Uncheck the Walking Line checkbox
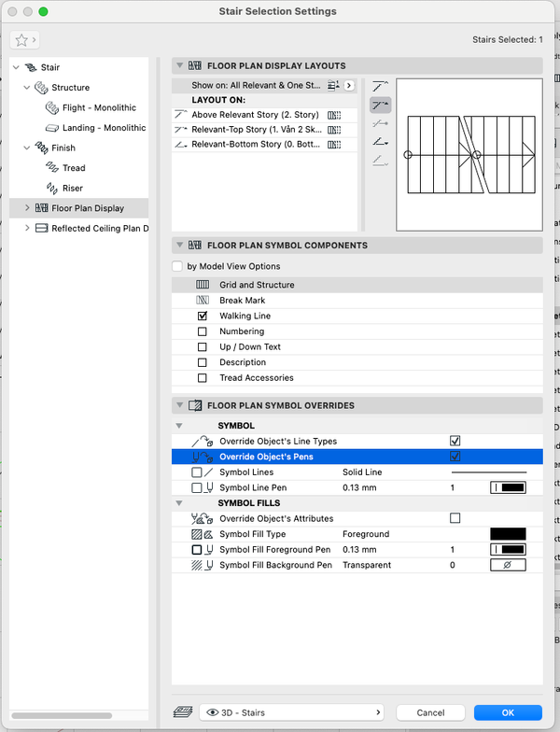Viewport: 560px width, 732px height. [202, 316]
